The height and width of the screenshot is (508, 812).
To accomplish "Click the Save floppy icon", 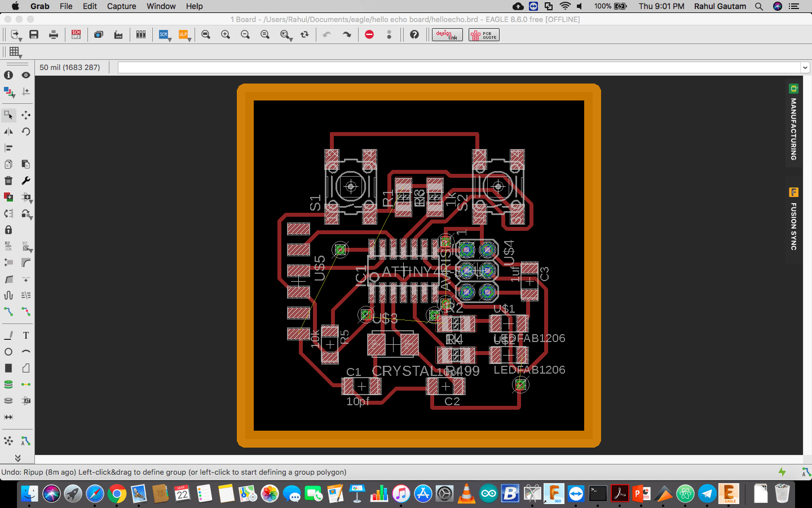I will coord(34,35).
